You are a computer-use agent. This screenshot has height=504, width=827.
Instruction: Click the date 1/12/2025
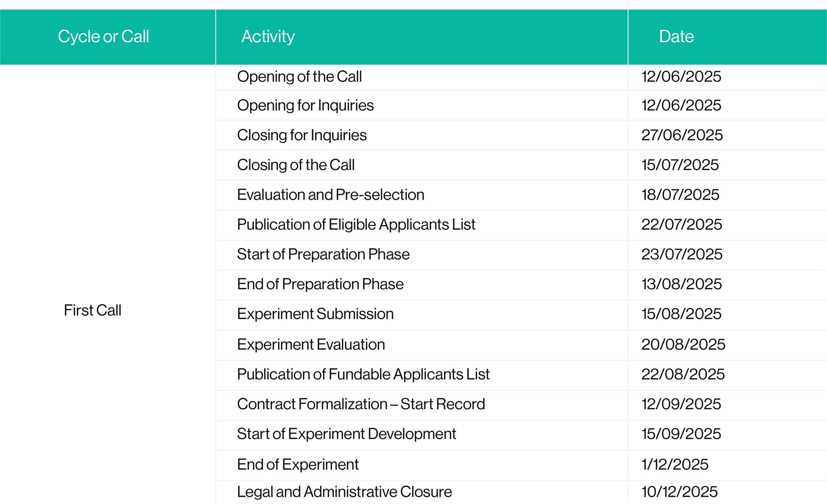coord(675,464)
